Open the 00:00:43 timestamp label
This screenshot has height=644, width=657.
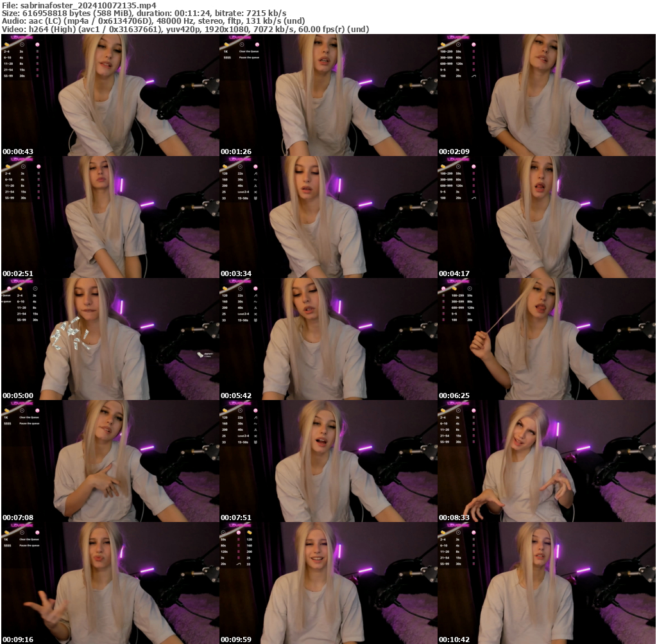tap(17, 152)
